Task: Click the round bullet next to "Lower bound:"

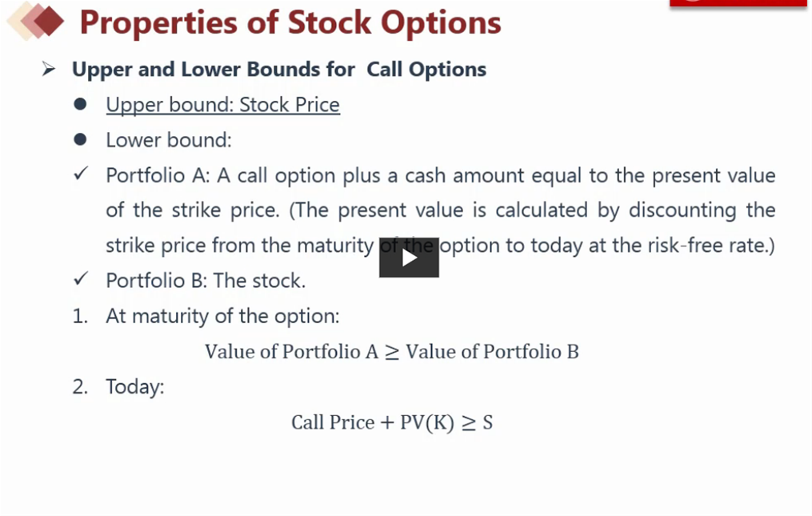Action: (x=80, y=139)
